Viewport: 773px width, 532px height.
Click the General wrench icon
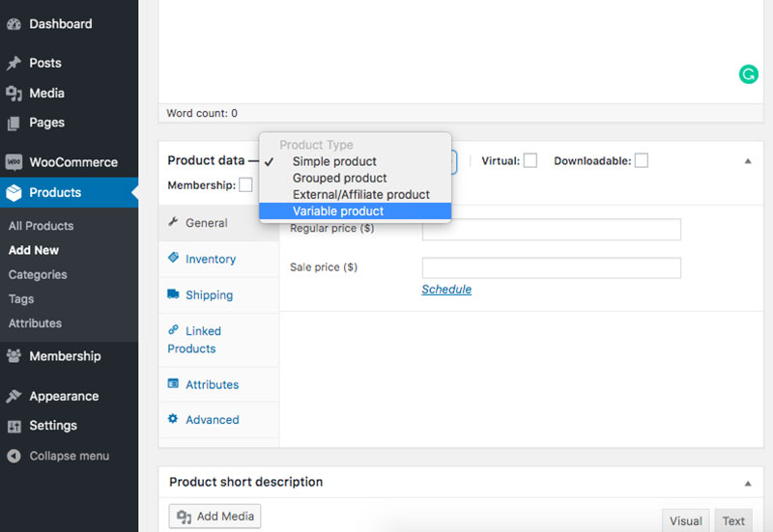[x=173, y=222]
